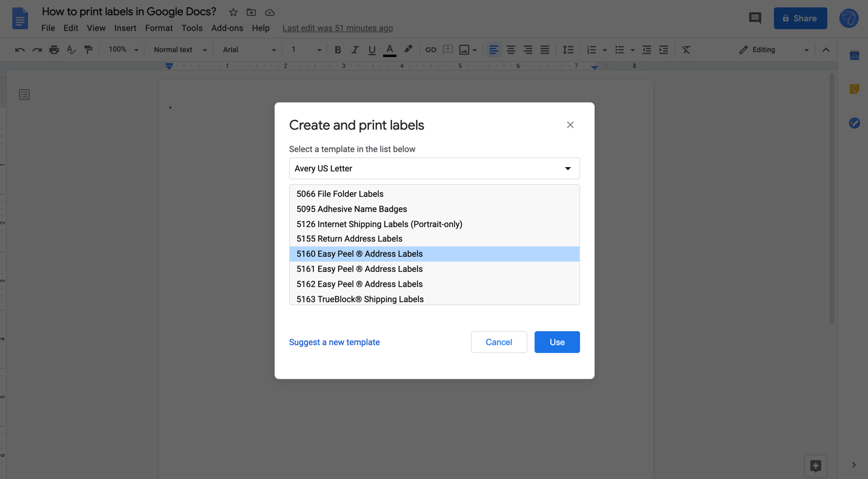The height and width of the screenshot is (479, 868).
Task: Show the document outline
Action: (x=24, y=94)
